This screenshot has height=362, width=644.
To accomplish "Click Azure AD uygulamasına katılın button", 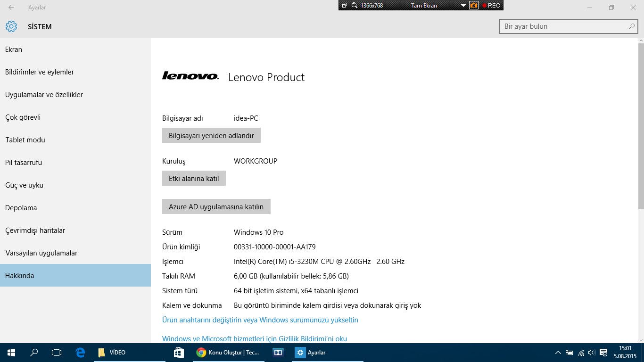I will coord(216,206).
